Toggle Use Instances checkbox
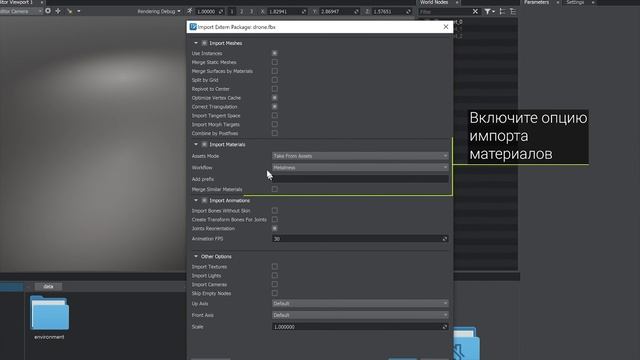Screen dimensions: 640x360 (x=275, y=53)
